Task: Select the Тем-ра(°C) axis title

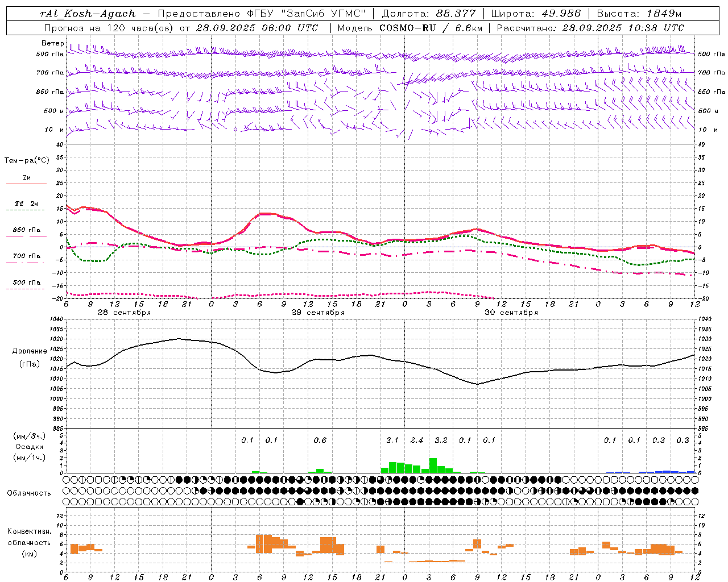Action: [x=27, y=161]
